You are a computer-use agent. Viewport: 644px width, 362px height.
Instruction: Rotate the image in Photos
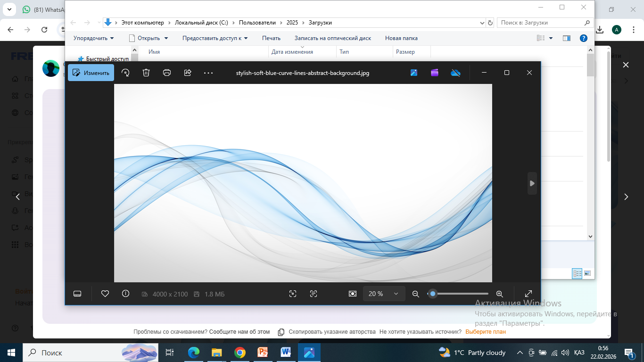(125, 73)
